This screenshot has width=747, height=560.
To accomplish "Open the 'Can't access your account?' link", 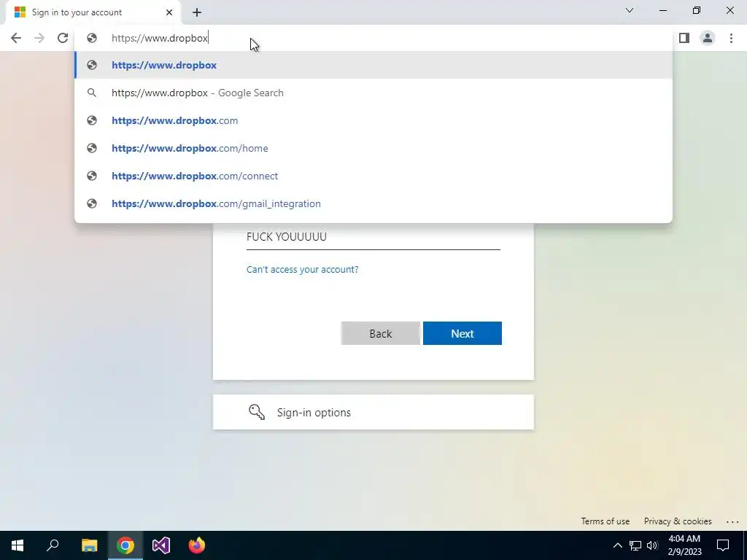I will coord(303,270).
